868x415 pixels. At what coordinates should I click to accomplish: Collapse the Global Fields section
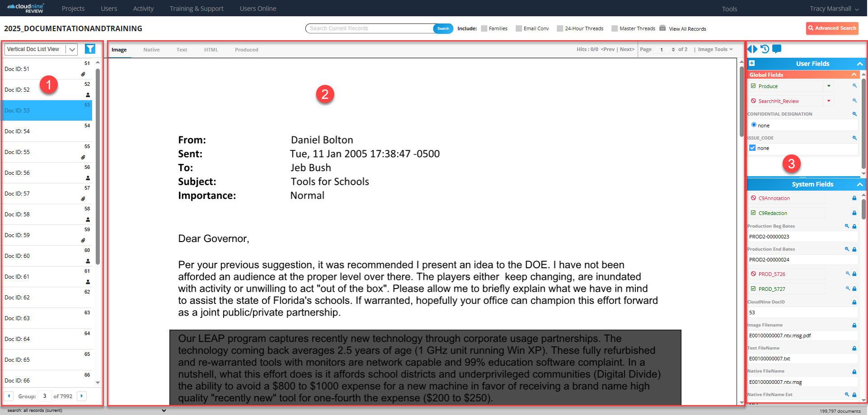pyautogui.click(x=854, y=75)
